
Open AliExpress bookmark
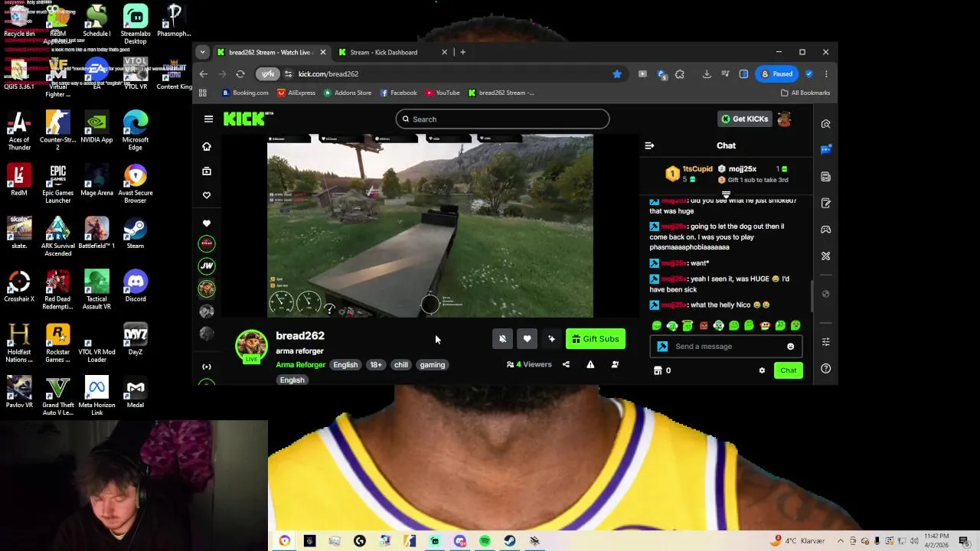pyautogui.click(x=296, y=93)
